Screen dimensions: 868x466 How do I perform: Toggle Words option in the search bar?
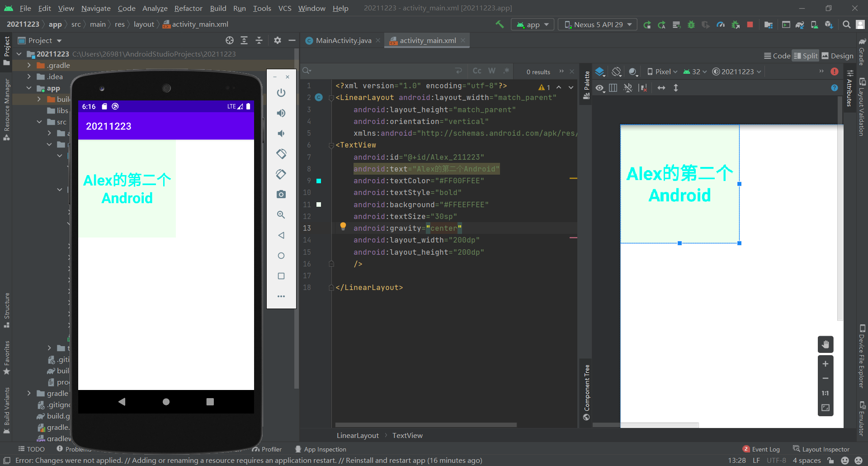tap(492, 71)
